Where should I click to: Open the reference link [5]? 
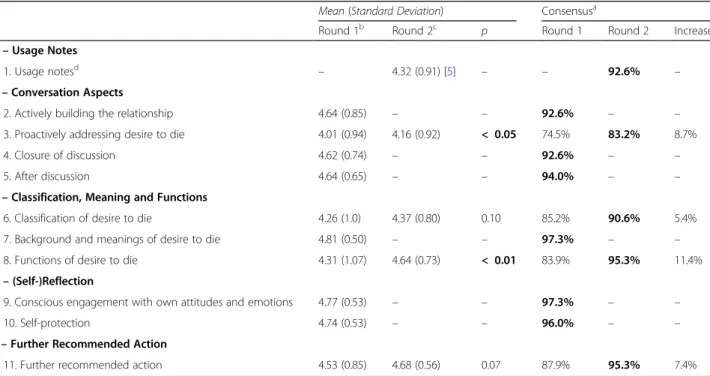tap(450, 72)
